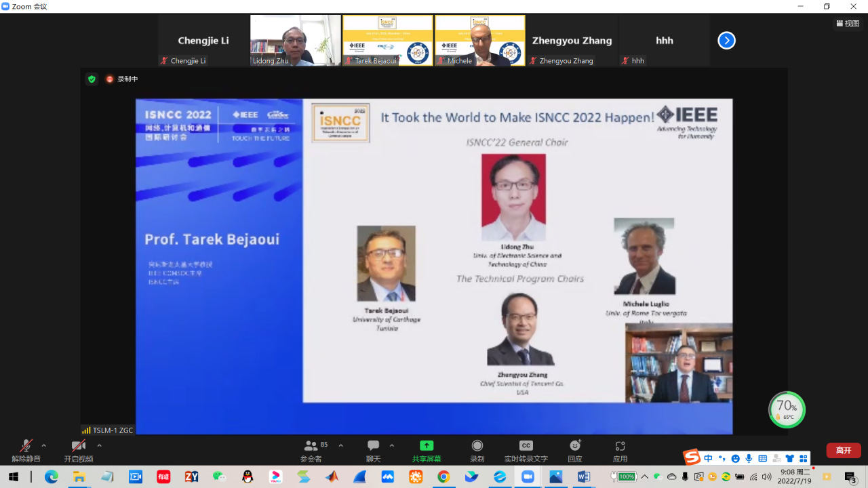Expand participants options chevron beside 参会者

click(340, 445)
